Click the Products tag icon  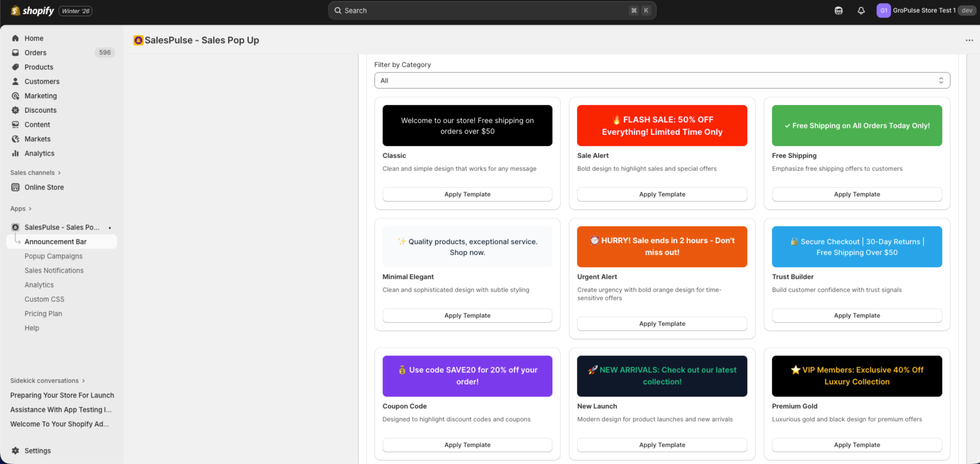[15, 67]
